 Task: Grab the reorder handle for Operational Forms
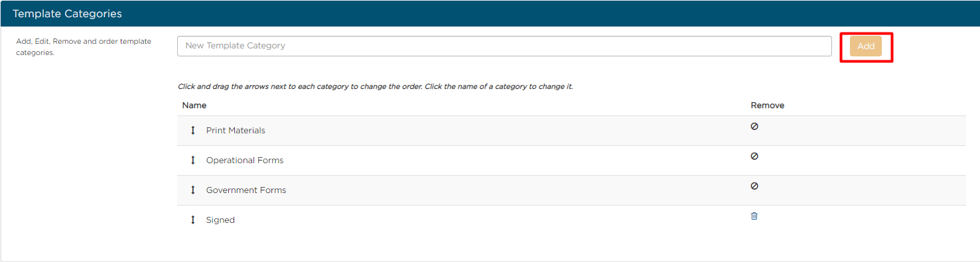(193, 161)
